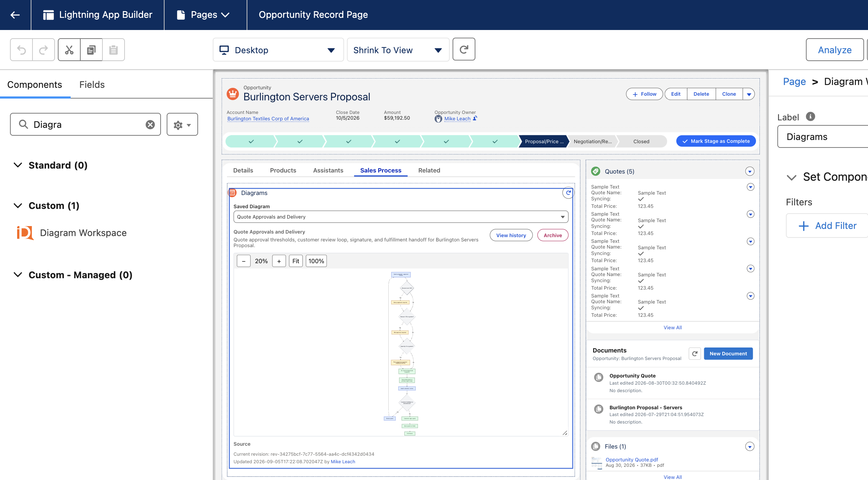Open the component list gear settings
The width and height of the screenshot is (868, 480).
[182, 124]
